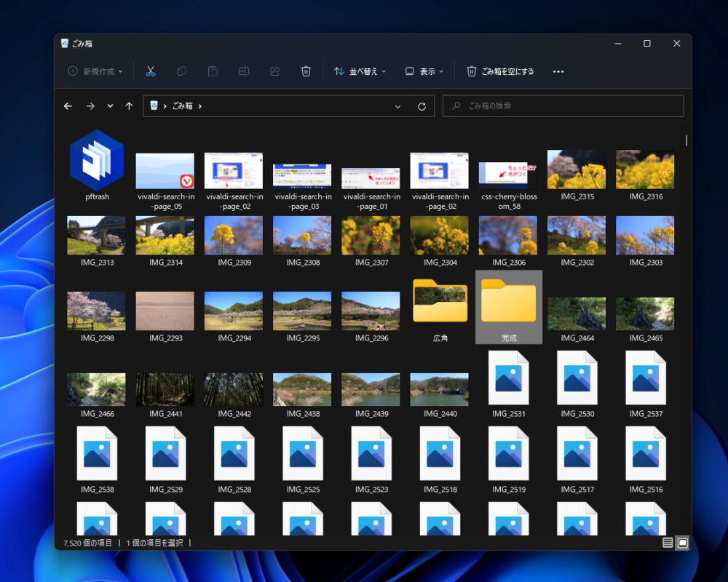Open the three-dot more options menu
The height and width of the screenshot is (582, 728).
pos(558,71)
